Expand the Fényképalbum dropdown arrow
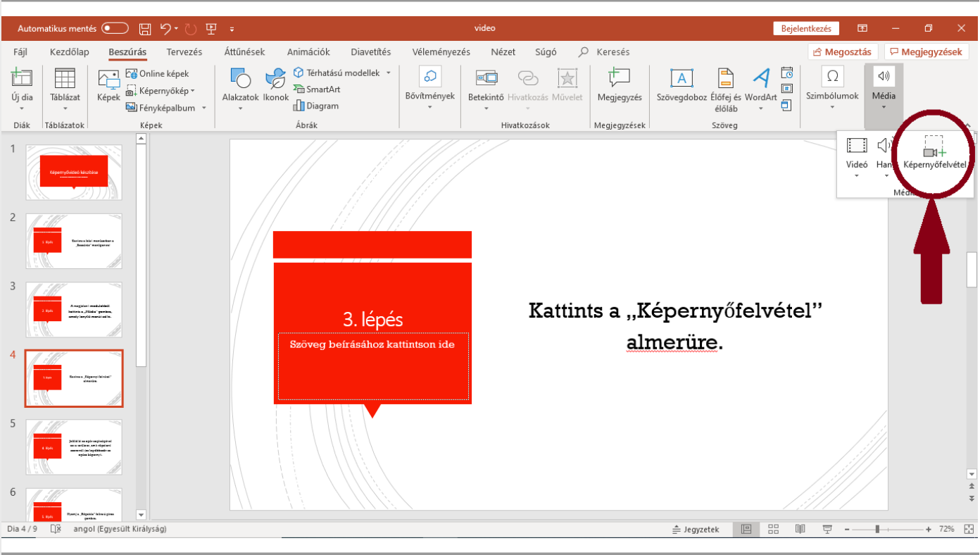Screen dimensions: 980x555 point(204,108)
